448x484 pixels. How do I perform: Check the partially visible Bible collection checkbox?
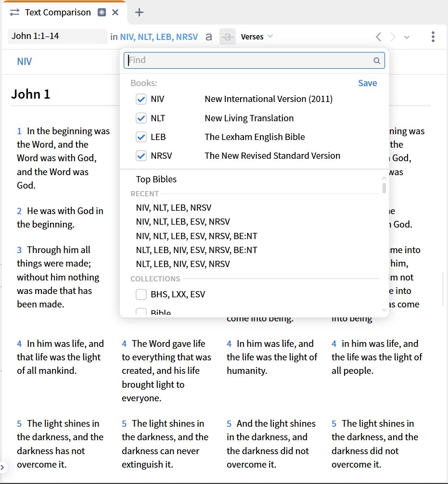tap(141, 311)
